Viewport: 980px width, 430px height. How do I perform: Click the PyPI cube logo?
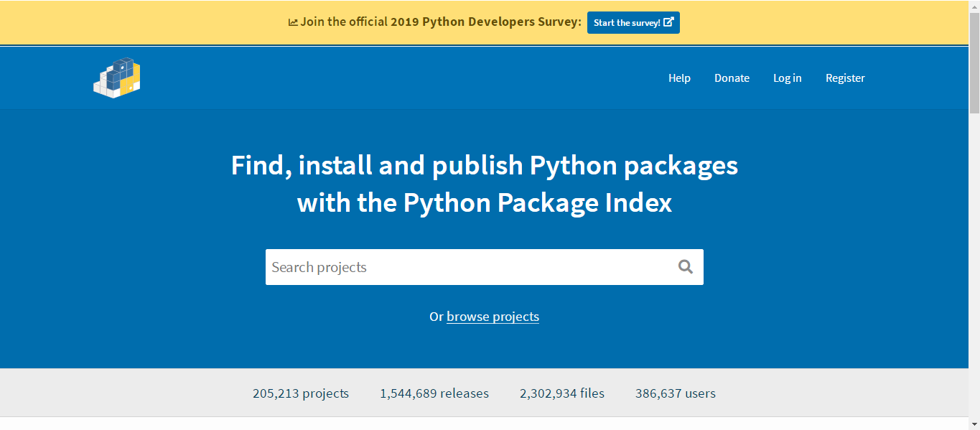coord(117,78)
